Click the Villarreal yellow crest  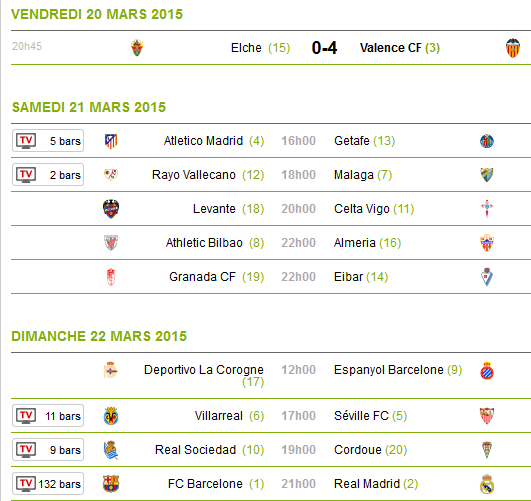111,416
